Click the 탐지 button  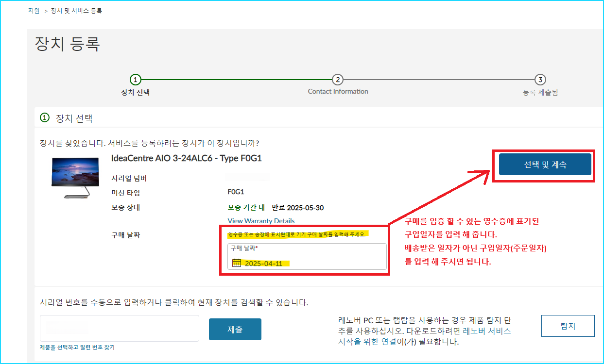point(568,326)
